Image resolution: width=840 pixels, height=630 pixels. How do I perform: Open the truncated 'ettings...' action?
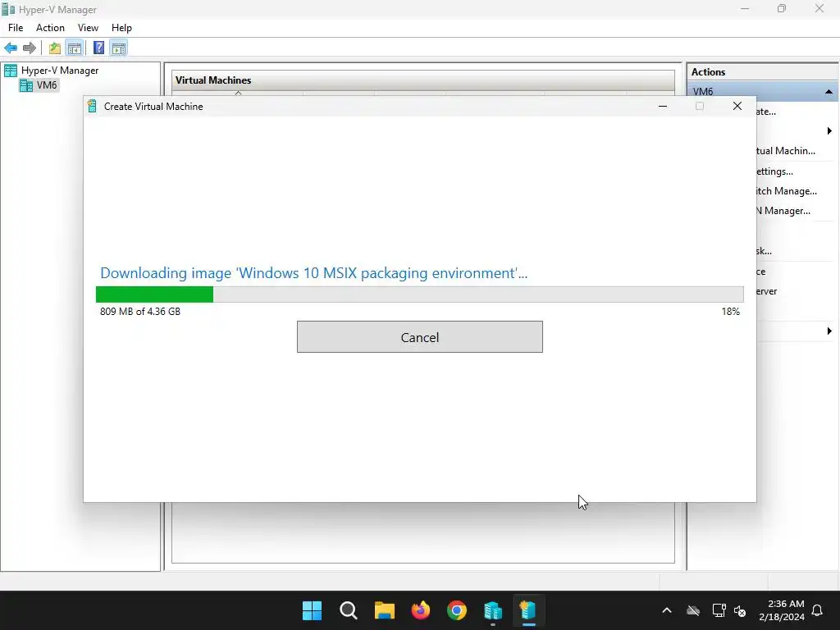click(x=774, y=171)
